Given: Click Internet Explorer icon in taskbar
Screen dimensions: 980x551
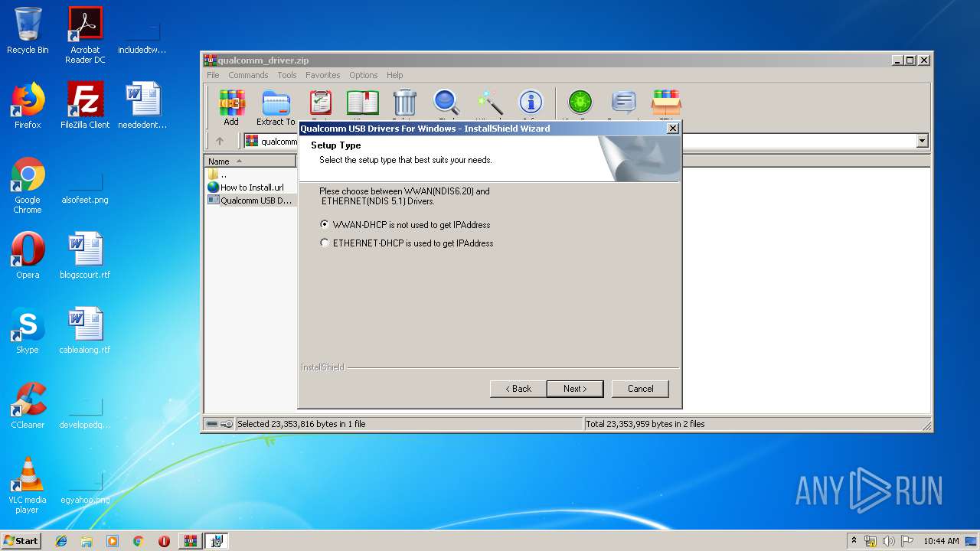Looking at the screenshot, I should coord(61,541).
